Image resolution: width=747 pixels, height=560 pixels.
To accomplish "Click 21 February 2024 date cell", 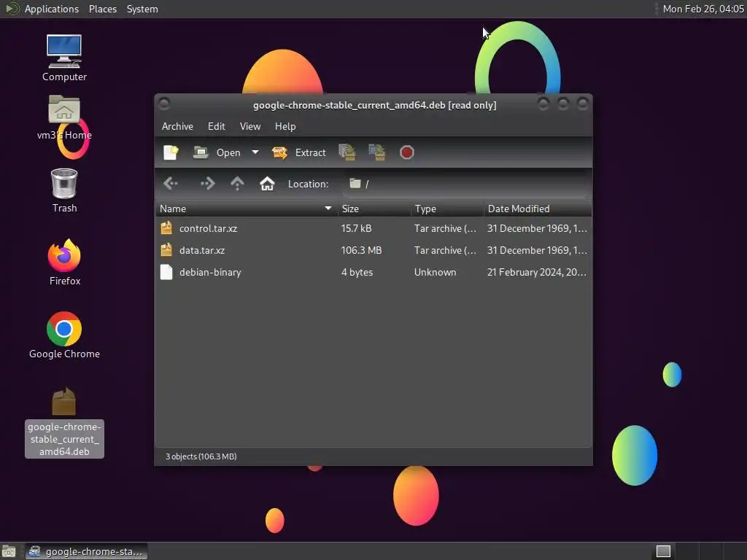I will [536, 272].
